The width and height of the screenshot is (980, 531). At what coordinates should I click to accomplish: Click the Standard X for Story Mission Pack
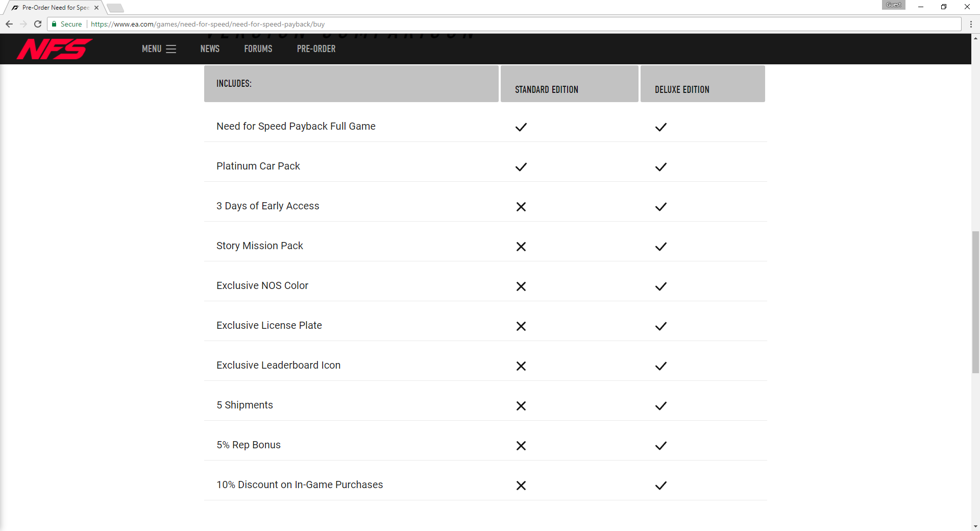point(521,247)
